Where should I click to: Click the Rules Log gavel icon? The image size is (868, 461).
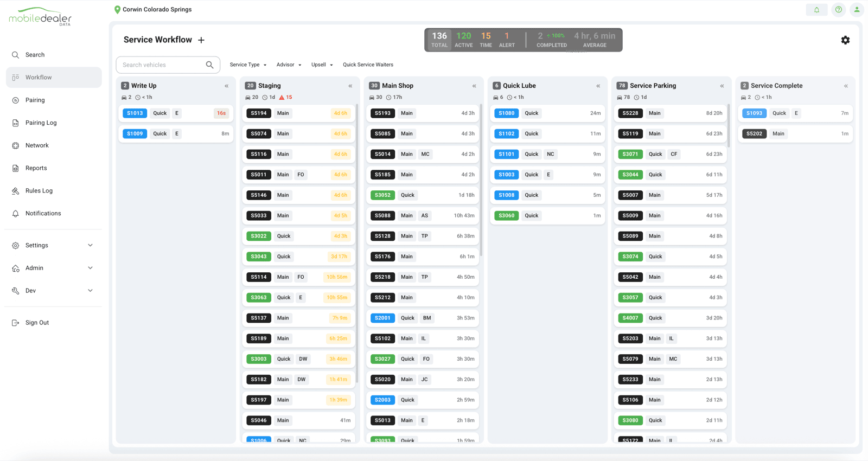point(16,191)
